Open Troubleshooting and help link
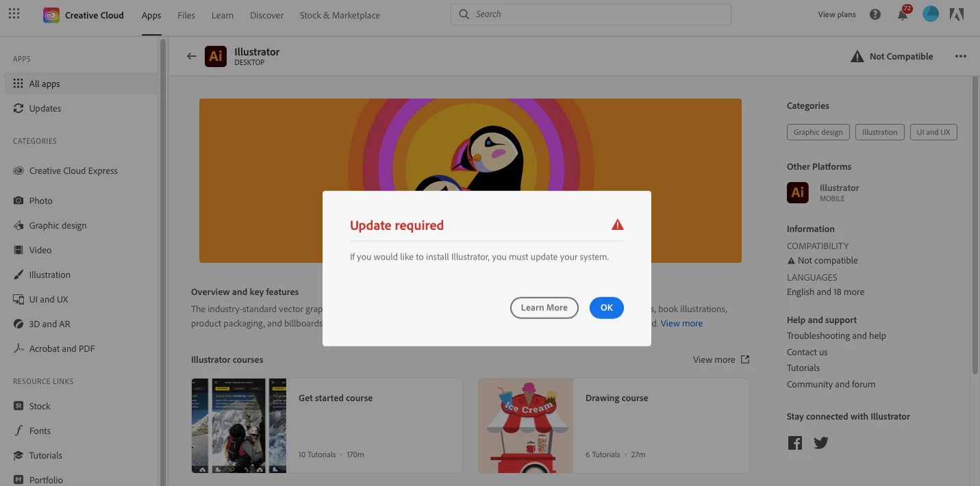 (836, 335)
